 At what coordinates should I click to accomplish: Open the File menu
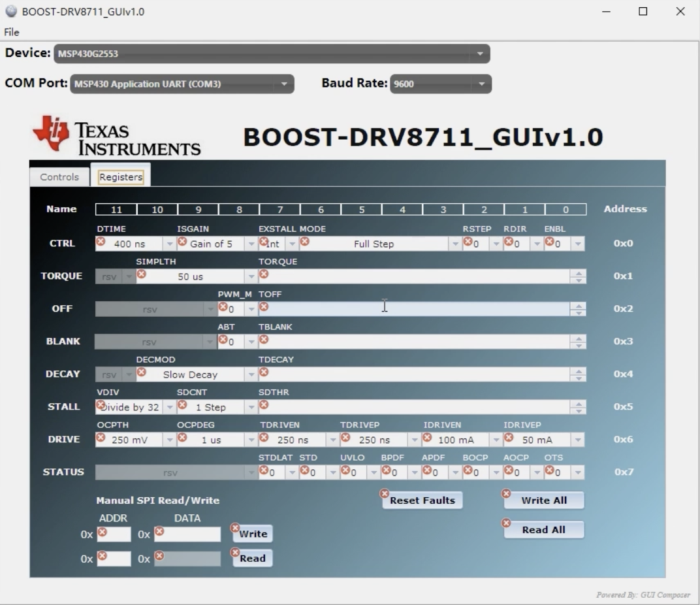coord(10,32)
